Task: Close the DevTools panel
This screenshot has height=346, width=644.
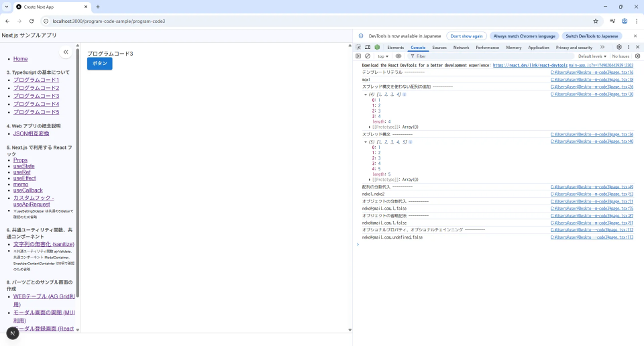Action: coord(637,47)
